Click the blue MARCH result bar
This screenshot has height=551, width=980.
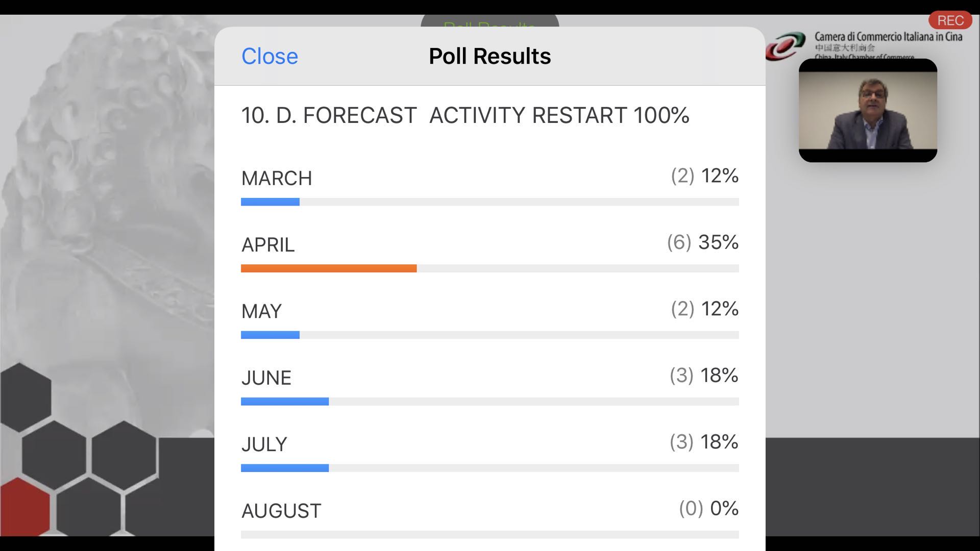270,202
